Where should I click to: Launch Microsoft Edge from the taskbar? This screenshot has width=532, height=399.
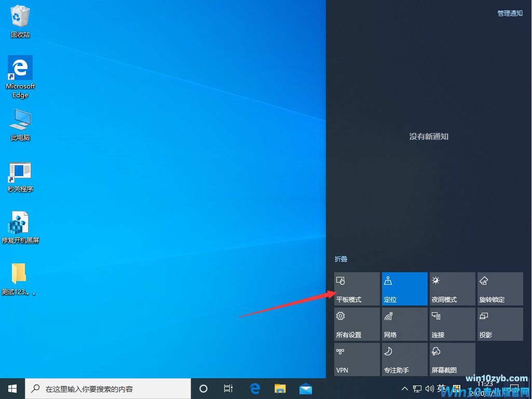[254, 388]
